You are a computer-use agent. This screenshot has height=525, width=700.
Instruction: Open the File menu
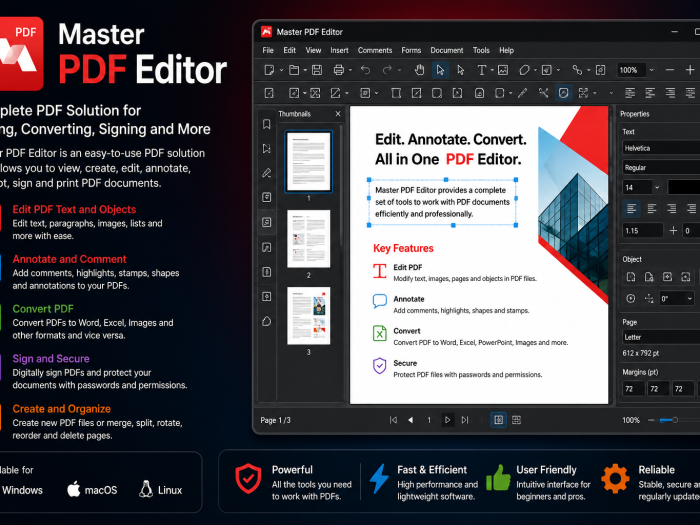click(x=268, y=50)
